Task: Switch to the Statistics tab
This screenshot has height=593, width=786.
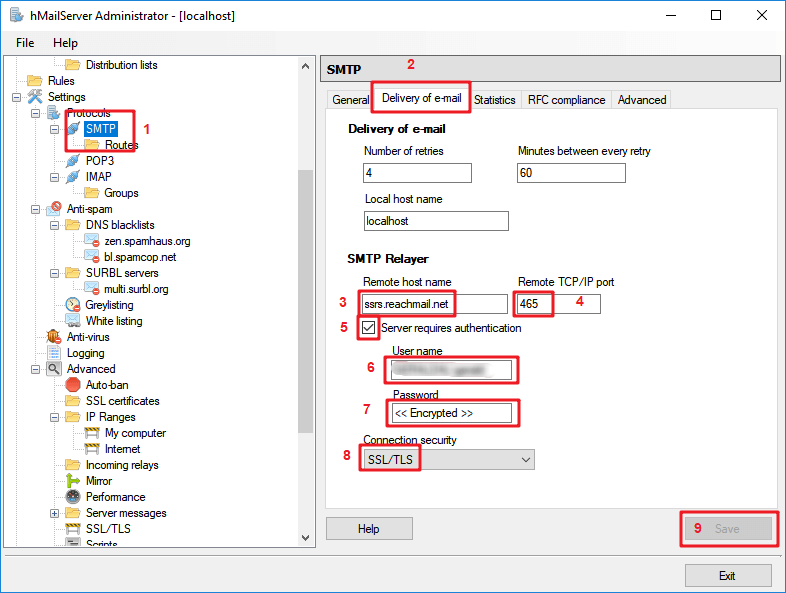Action: pos(495,100)
